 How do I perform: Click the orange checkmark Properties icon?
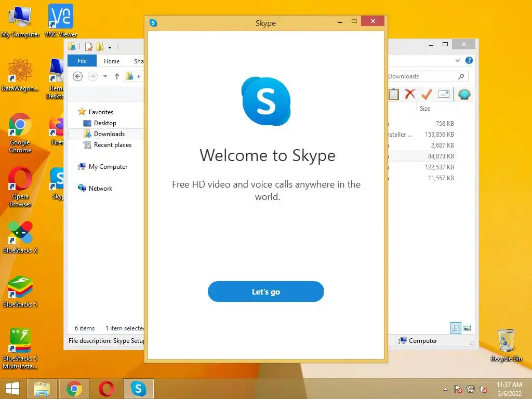click(427, 94)
